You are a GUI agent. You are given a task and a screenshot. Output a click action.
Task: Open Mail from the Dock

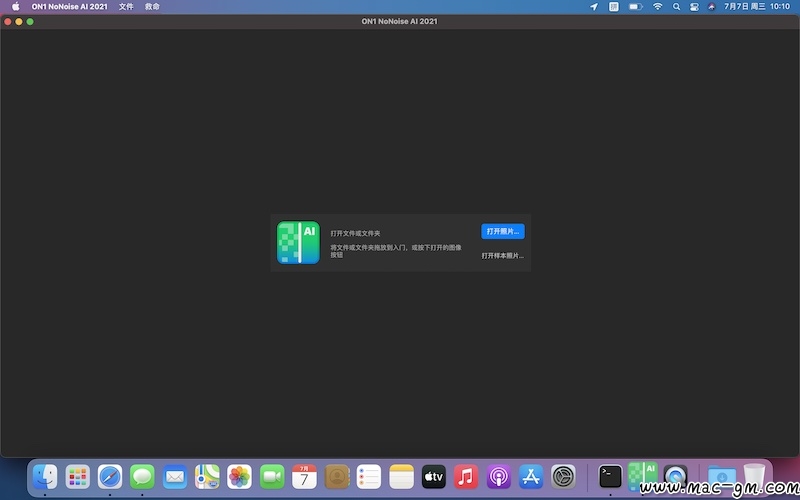(x=175, y=477)
